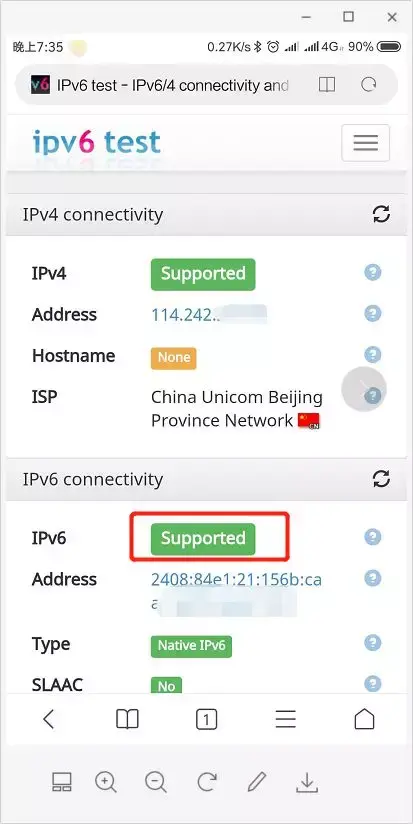Open the tab switcher showing 1 tab

click(x=206, y=719)
